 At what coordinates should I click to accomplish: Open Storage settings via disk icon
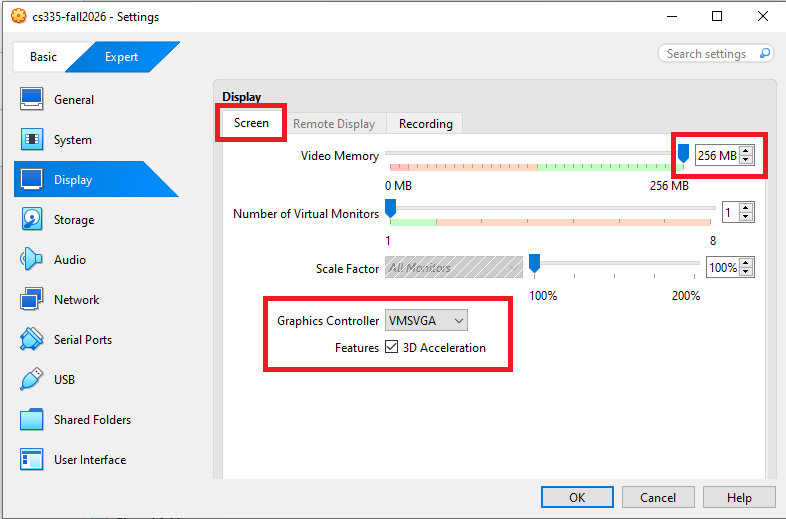coord(32,220)
